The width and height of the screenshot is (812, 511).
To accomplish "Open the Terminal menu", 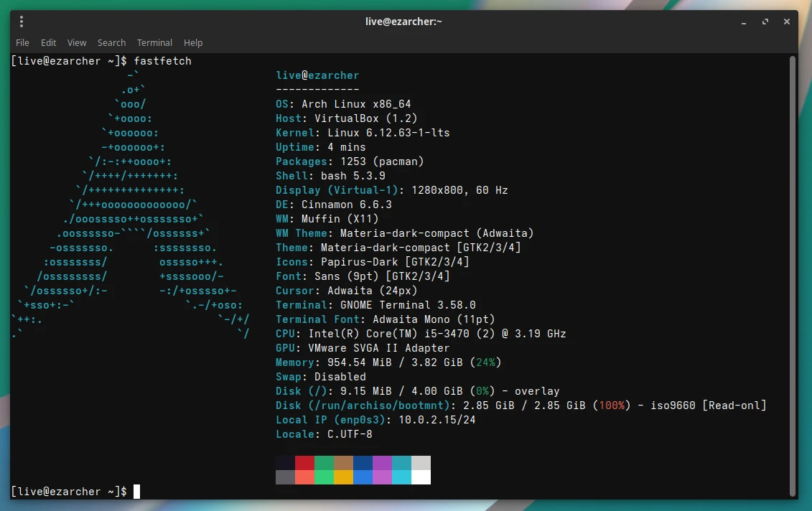I will [154, 42].
